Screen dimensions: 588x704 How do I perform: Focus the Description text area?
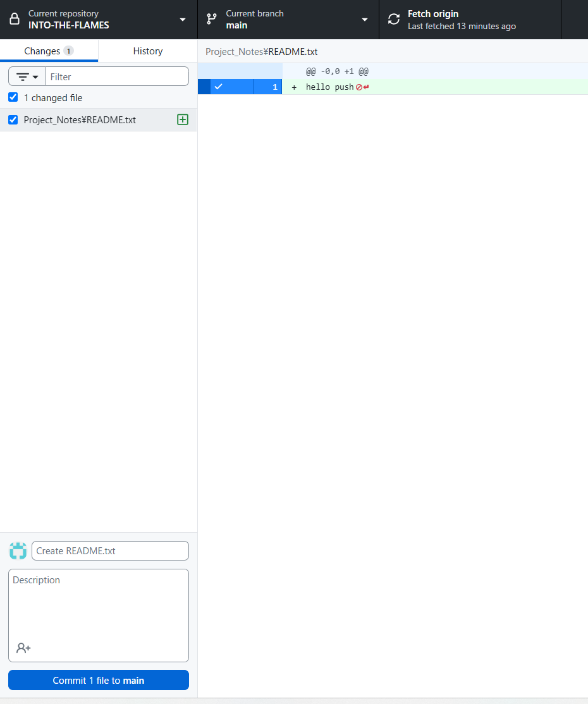tap(99, 616)
